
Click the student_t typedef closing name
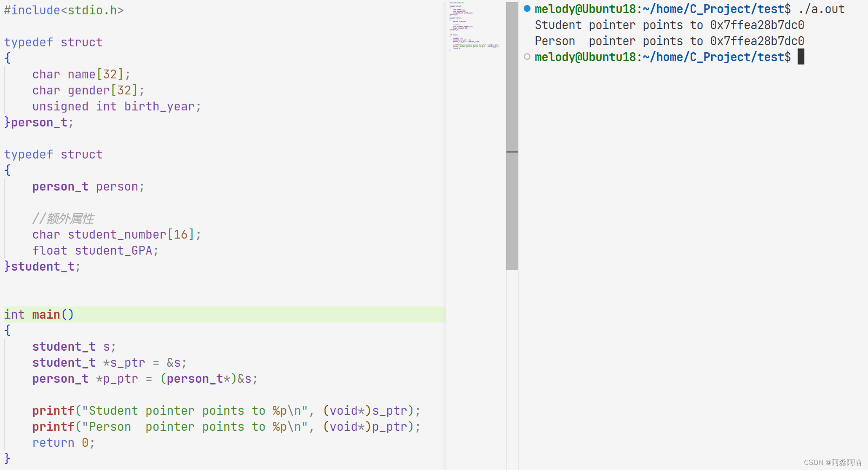42,266
